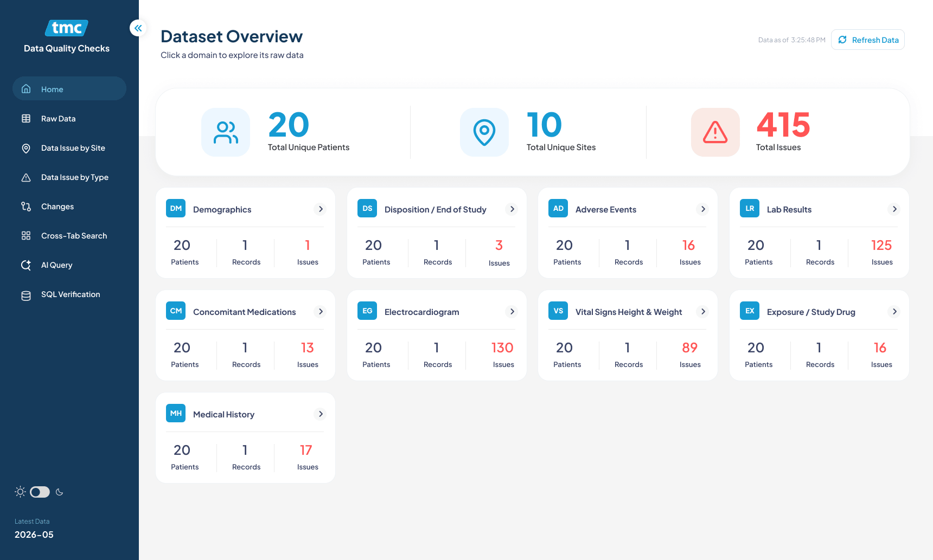Click the 89 Issues in Vital Signs

pos(689,347)
